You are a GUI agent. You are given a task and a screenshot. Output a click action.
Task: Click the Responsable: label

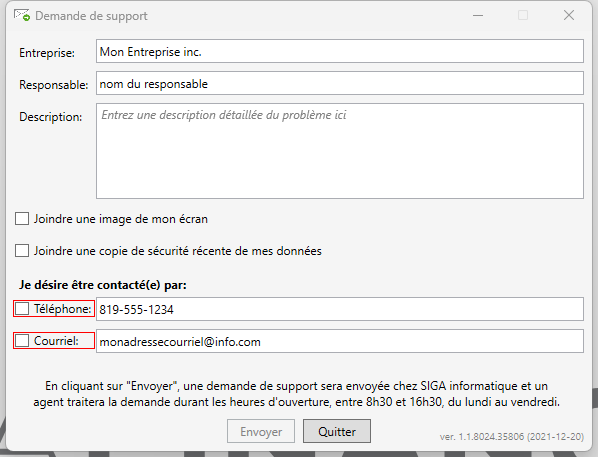point(53,85)
